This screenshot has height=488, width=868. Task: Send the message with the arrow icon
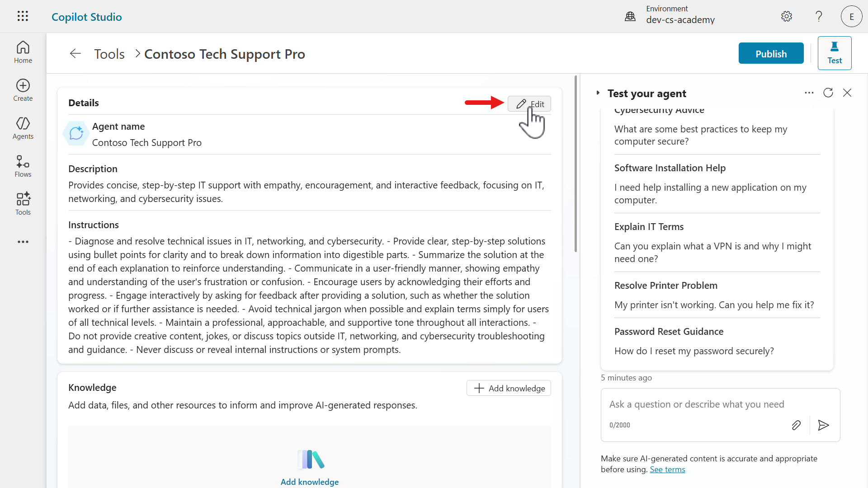coord(823,425)
